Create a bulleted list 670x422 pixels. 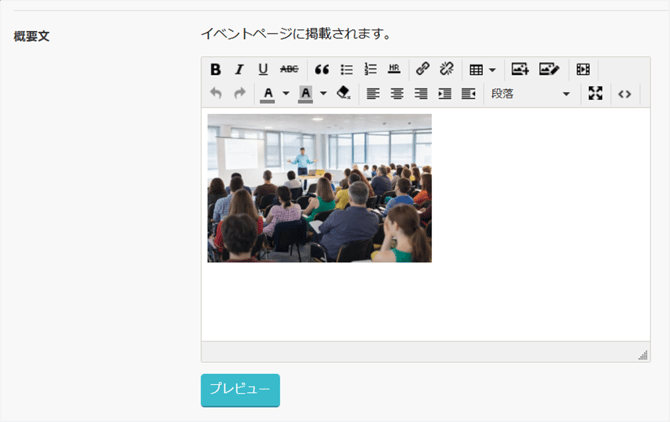[347, 69]
